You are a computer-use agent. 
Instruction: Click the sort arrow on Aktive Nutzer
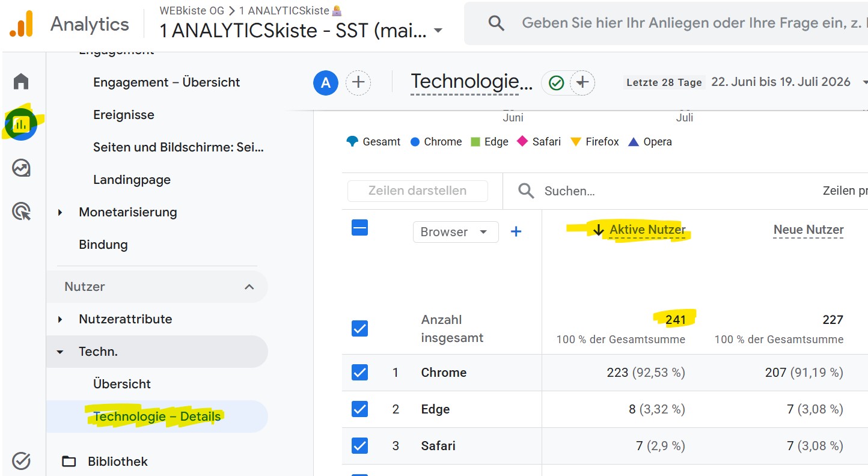pos(598,230)
